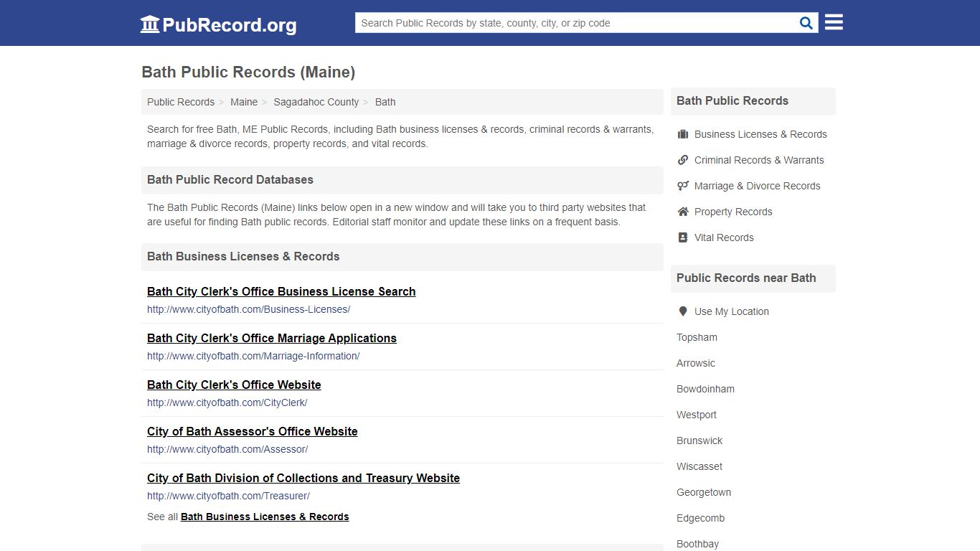980x551 pixels.
Task: Open the cityofbath.com/Marriage-Information/ URL
Action: (253, 357)
